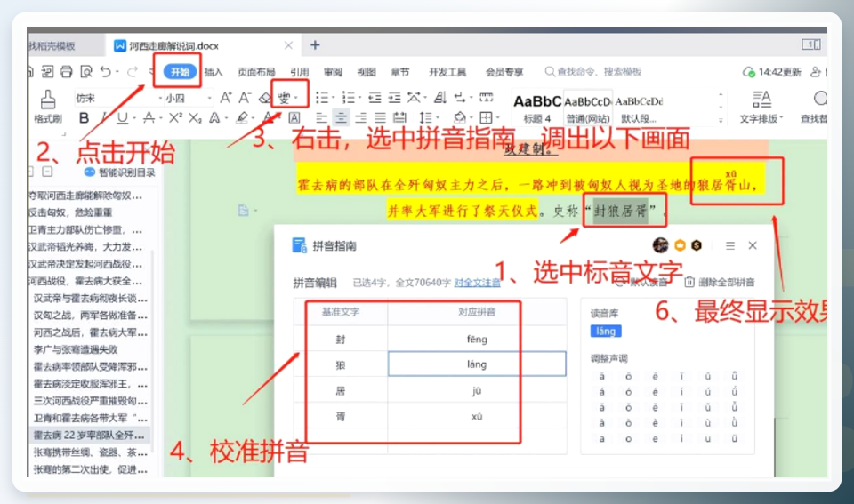This screenshot has height=504, width=854.
Task: Select outline item 李广与张骞遭遇失败
Action: [x=76, y=349]
